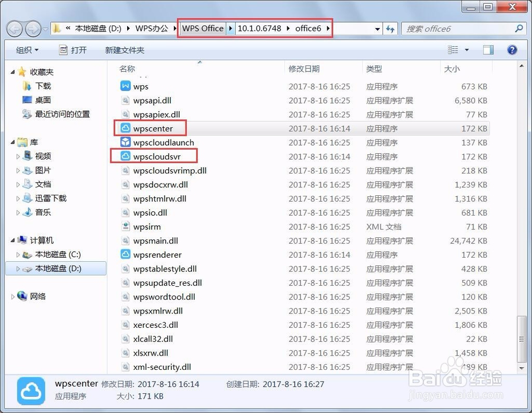Click the wpscloudlaunch cube icon

(125, 142)
